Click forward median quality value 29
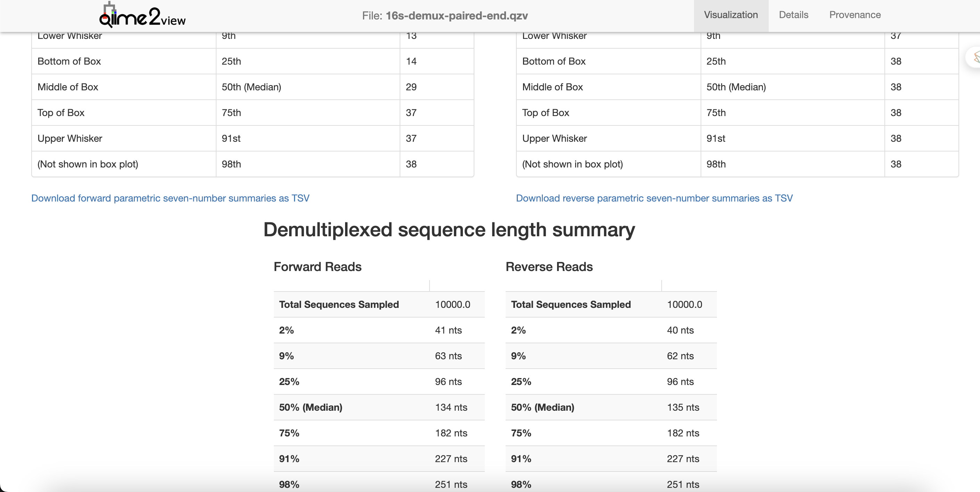This screenshot has height=492, width=980. [x=411, y=87]
